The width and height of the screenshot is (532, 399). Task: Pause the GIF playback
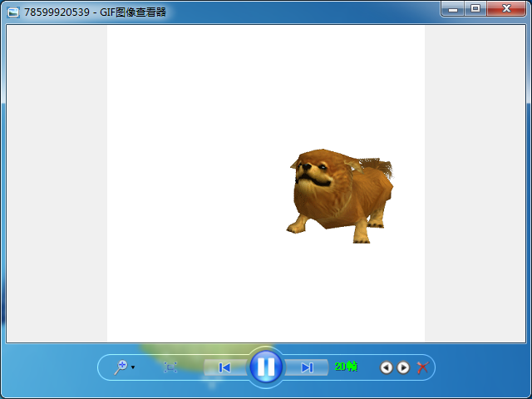[266, 367]
